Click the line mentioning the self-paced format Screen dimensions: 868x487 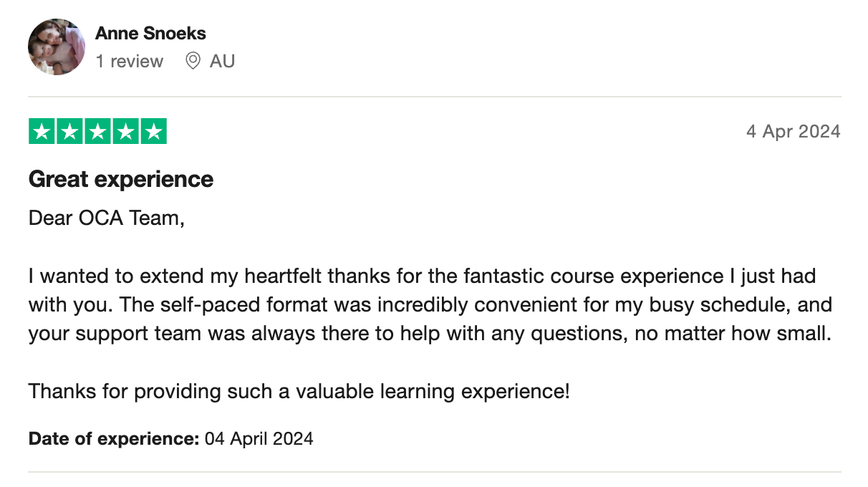pyautogui.click(x=430, y=304)
